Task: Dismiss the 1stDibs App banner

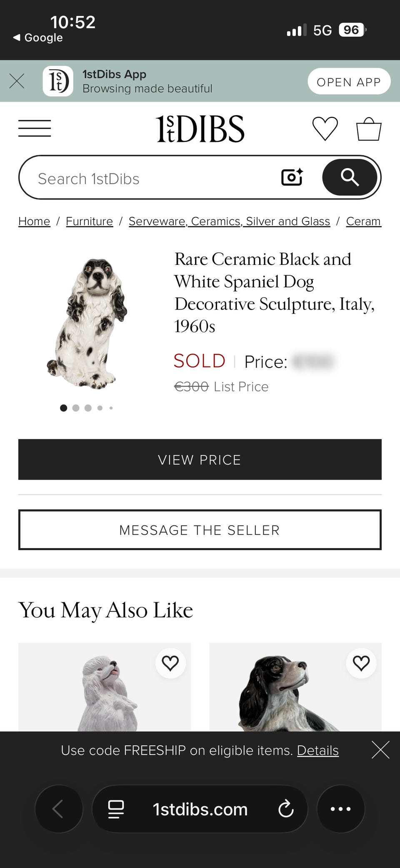Action: (17, 81)
